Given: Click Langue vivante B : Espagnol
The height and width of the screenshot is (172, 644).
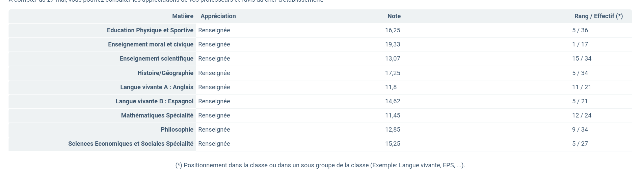Looking at the screenshot, I should point(155,101).
